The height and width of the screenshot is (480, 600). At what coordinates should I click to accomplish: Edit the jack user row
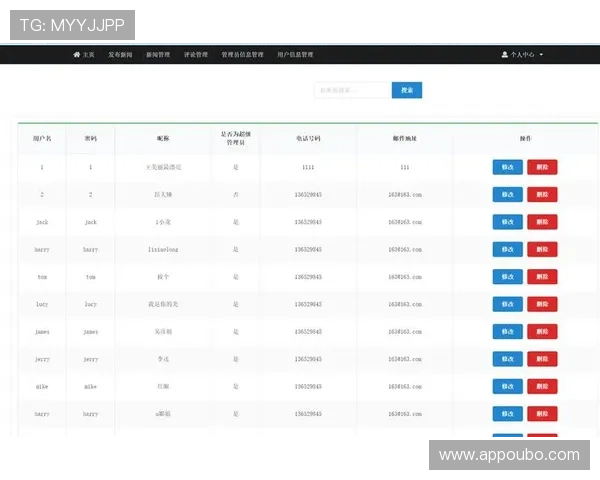click(507, 222)
